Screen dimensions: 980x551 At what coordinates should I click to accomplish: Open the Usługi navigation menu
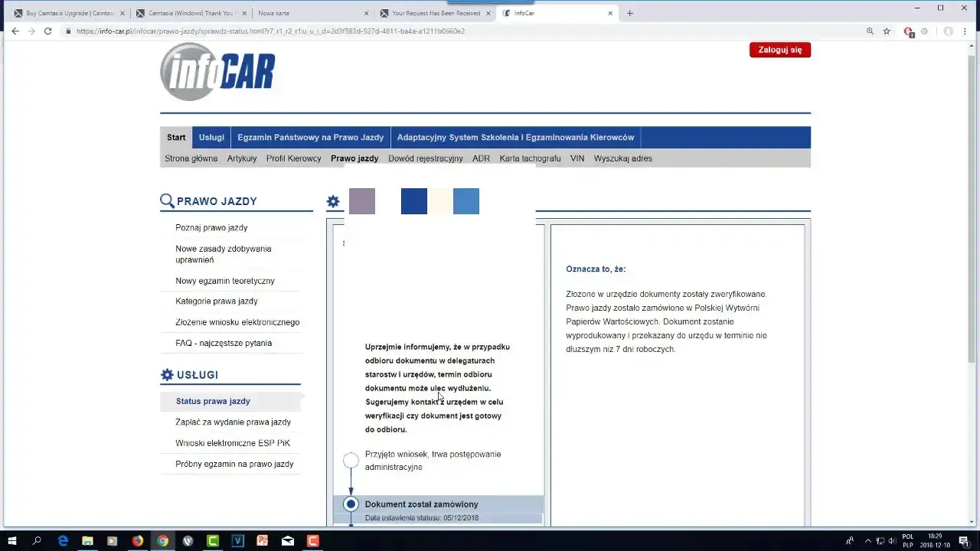pos(211,137)
